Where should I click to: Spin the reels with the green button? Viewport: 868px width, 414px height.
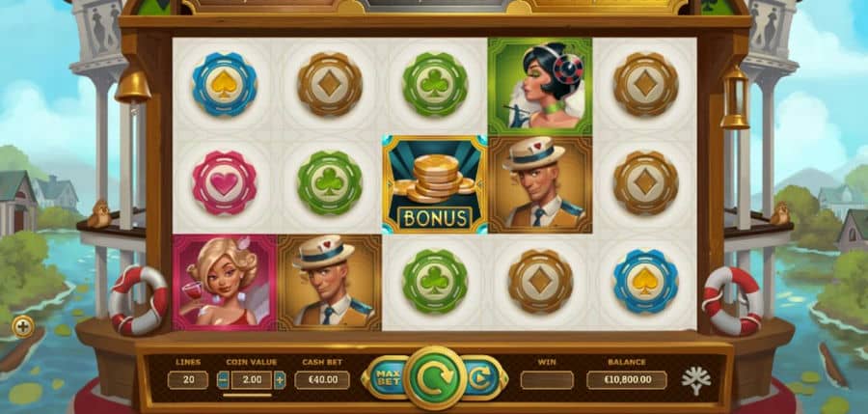tap(435, 378)
